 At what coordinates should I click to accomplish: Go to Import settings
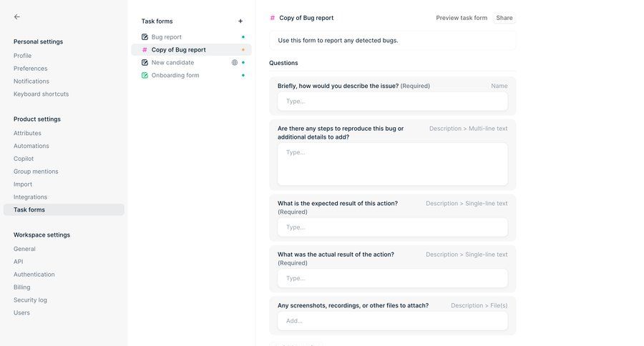[23, 184]
